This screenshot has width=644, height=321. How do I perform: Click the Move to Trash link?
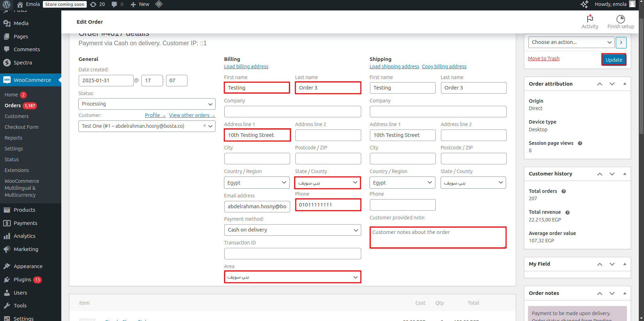pos(544,58)
